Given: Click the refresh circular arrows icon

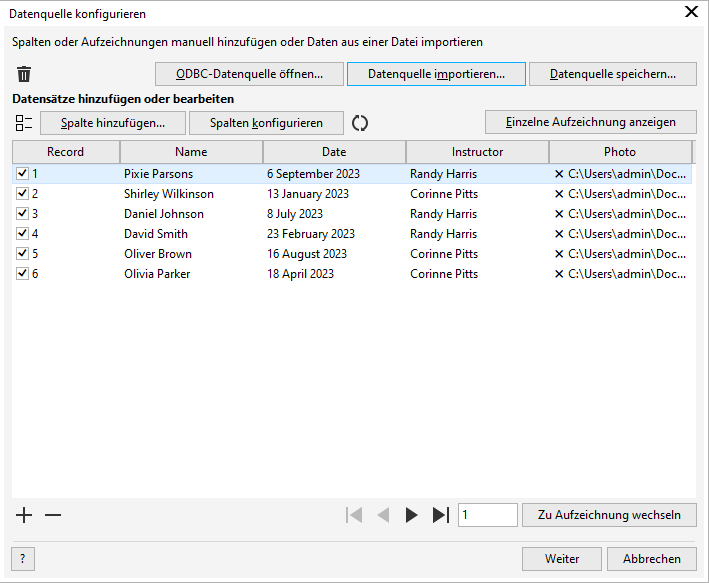Looking at the screenshot, I should coord(360,123).
